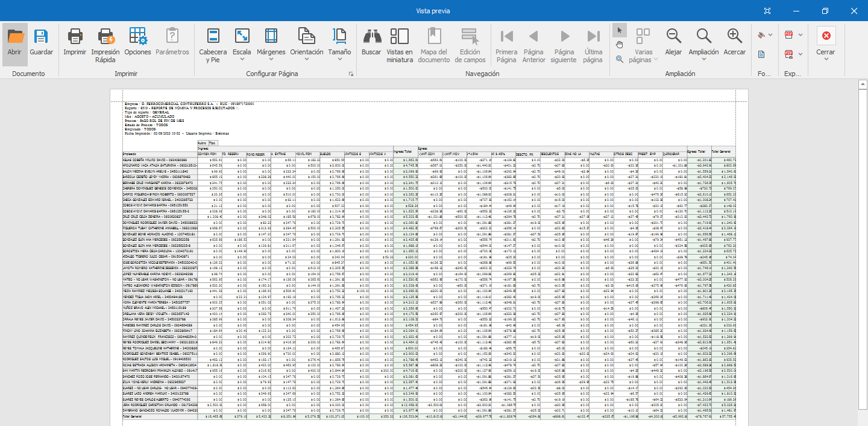Select the hand pan tool
The height and width of the screenshot is (426, 868).
click(620, 45)
